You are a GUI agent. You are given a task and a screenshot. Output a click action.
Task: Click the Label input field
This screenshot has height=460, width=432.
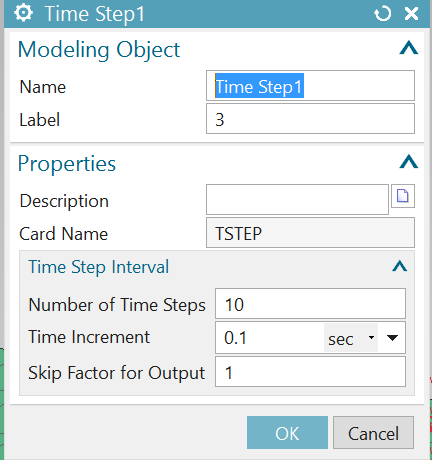click(x=310, y=119)
